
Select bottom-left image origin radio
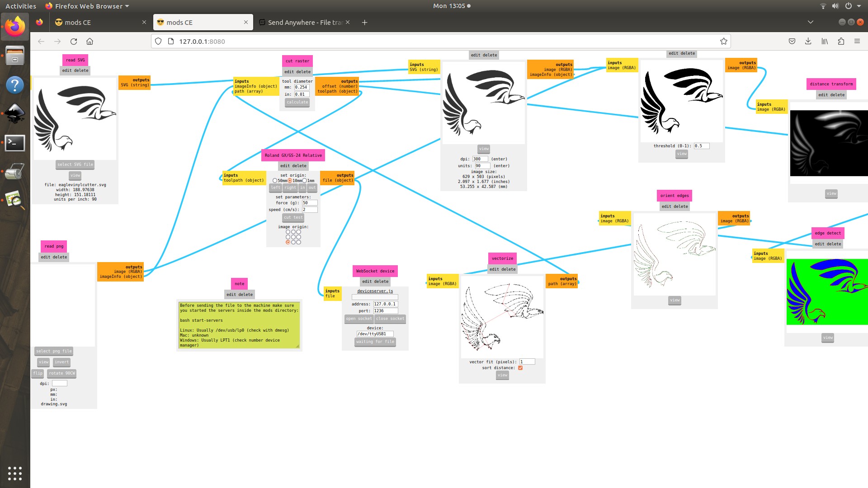pos(288,242)
